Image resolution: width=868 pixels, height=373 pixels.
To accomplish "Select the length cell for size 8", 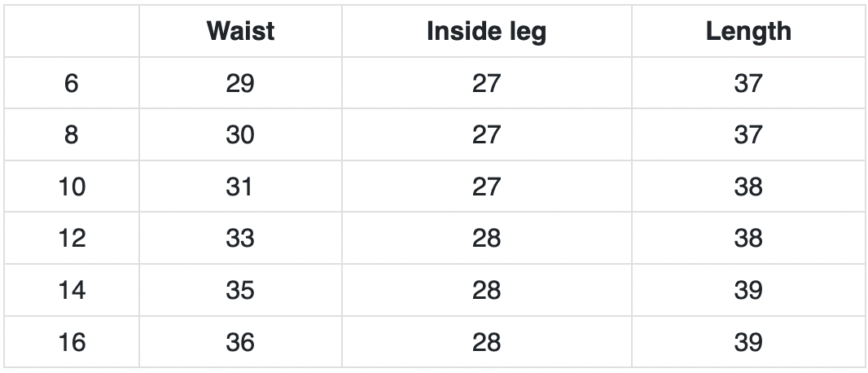I will [747, 134].
